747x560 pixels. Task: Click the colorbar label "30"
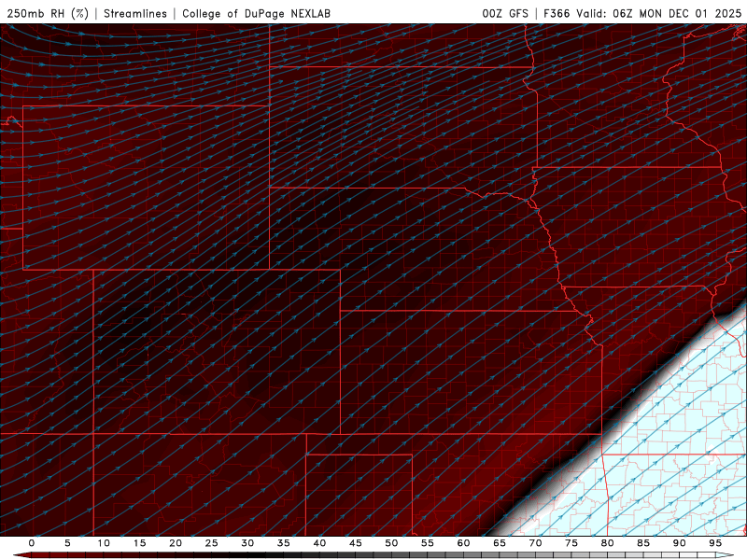[247, 543]
